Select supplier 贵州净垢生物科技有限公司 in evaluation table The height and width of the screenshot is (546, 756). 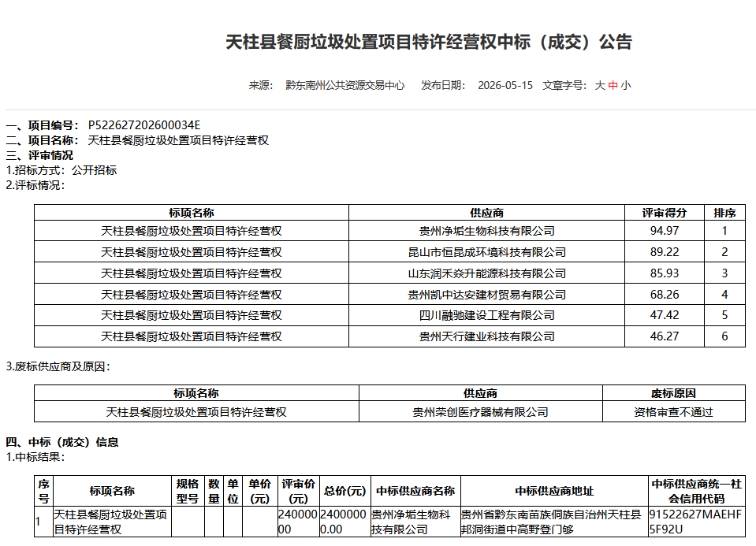coord(487,231)
